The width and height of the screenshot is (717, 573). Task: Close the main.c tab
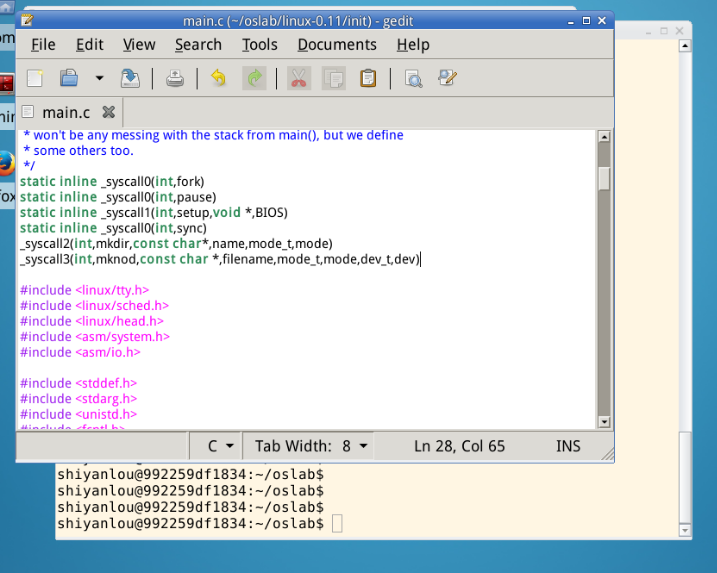pos(108,112)
